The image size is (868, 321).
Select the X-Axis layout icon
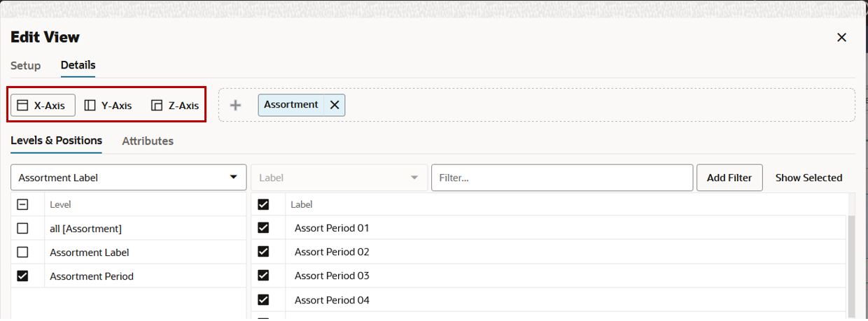[22, 106]
